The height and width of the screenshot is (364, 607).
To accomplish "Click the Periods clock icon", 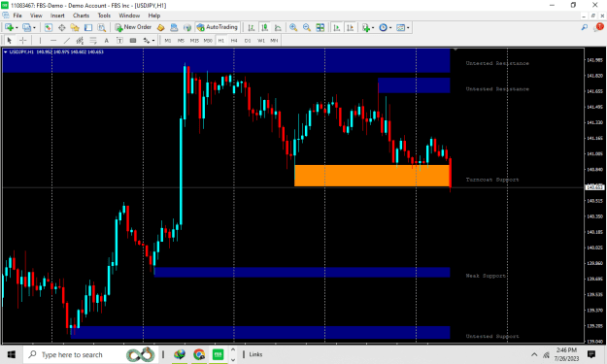I will pos(383,27).
